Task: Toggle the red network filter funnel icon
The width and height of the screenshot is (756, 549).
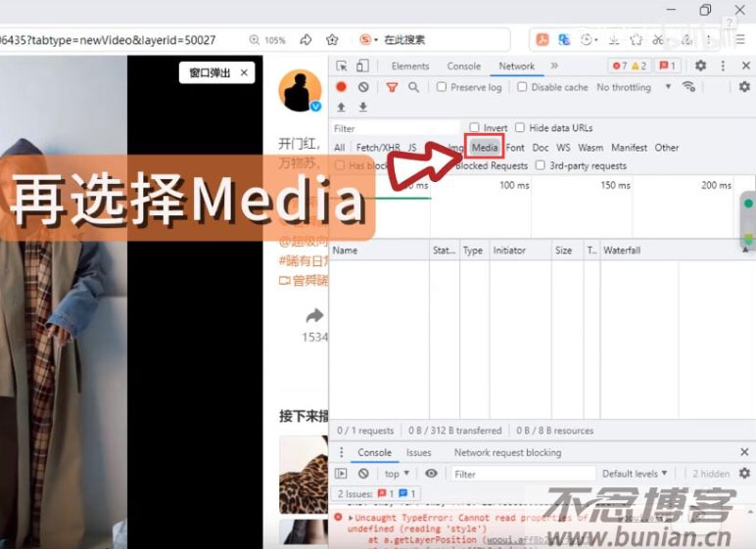Action: (x=392, y=87)
